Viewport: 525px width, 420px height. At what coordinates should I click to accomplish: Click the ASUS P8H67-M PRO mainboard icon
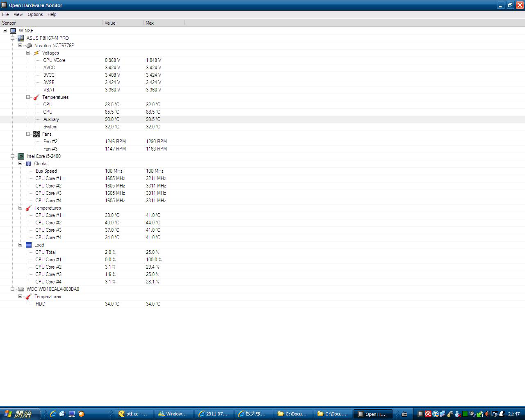click(x=21, y=38)
